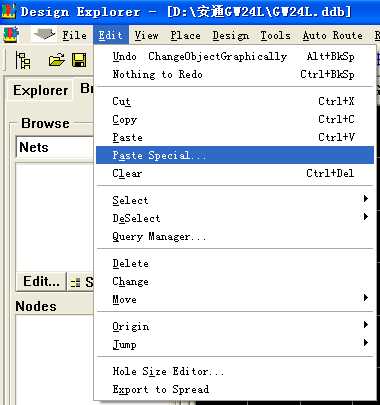Click the Design Explorer title bar icon

pos(8,11)
